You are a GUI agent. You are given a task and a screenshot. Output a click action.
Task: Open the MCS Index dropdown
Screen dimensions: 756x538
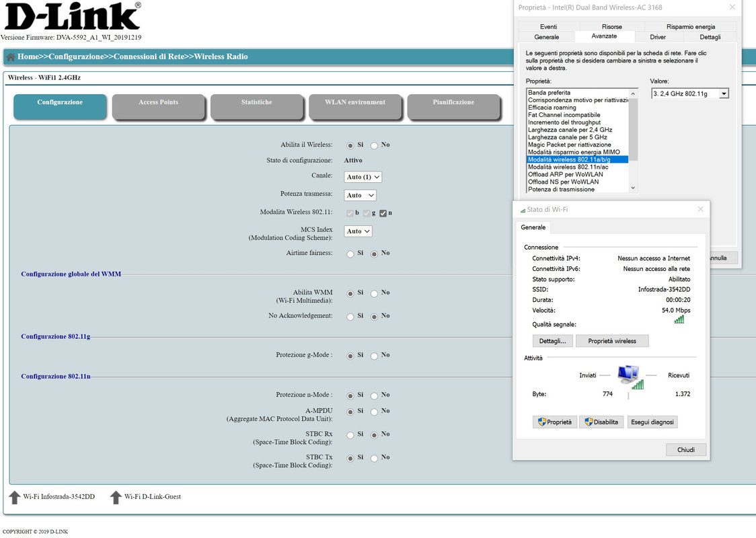pyautogui.click(x=358, y=231)
